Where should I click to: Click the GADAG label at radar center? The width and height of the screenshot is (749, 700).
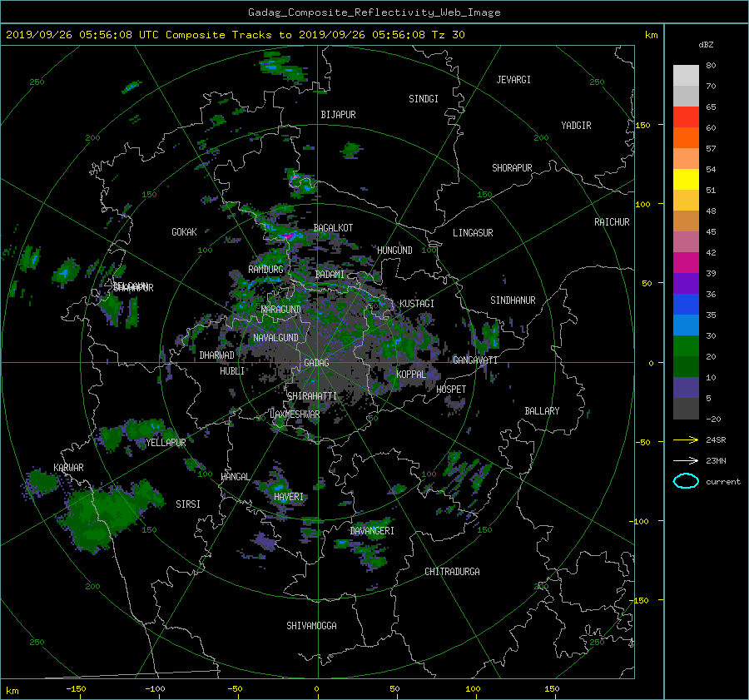coord(316,363)
